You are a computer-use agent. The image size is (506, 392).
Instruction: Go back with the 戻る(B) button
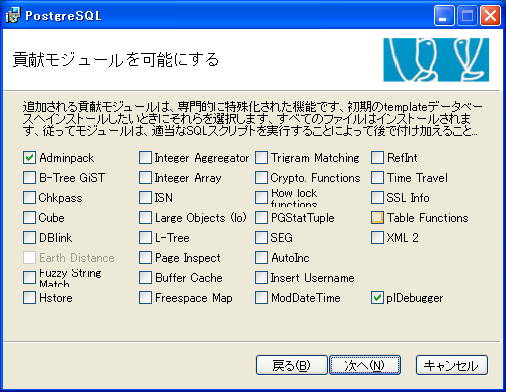pyautogui.click(x=292, y=365)
